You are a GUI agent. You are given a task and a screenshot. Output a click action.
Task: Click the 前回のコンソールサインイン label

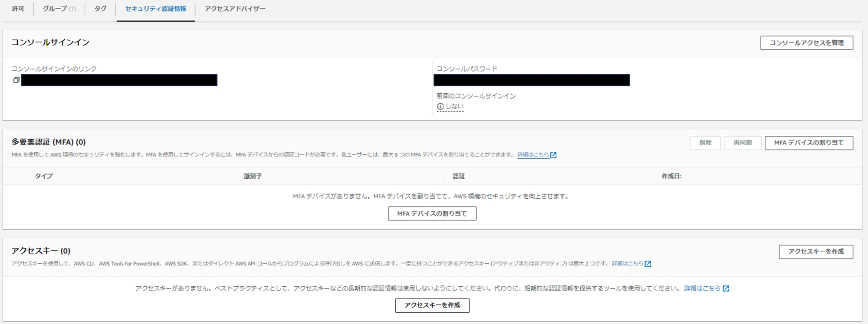point(476,96)
